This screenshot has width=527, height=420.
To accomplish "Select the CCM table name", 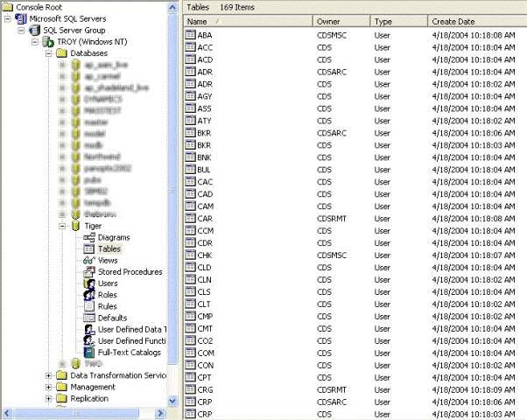I will point(206,231).
